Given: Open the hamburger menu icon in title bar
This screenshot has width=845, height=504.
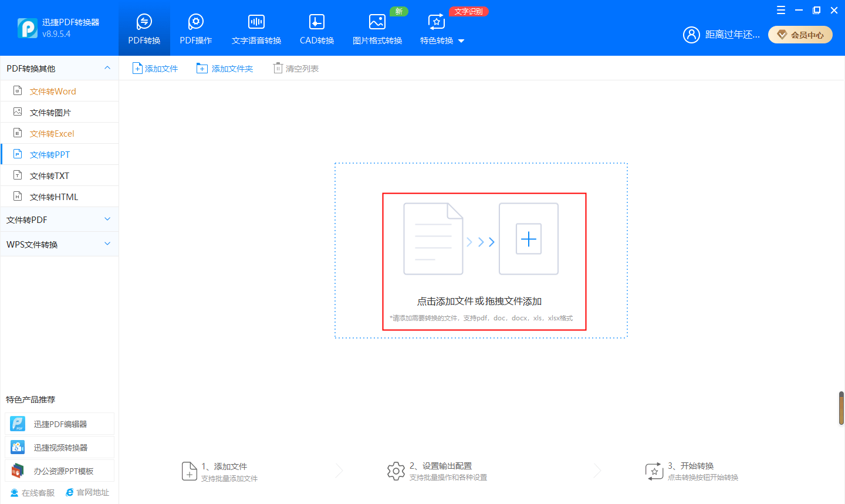Looking at the screenshot, I should coord(780,10).
